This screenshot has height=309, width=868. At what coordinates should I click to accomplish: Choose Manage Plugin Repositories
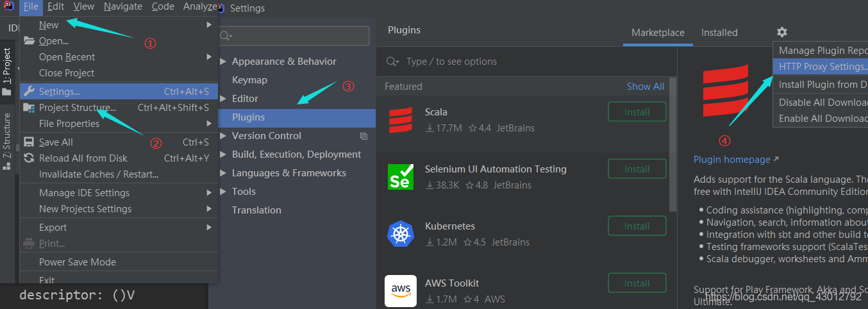point(821,51)
